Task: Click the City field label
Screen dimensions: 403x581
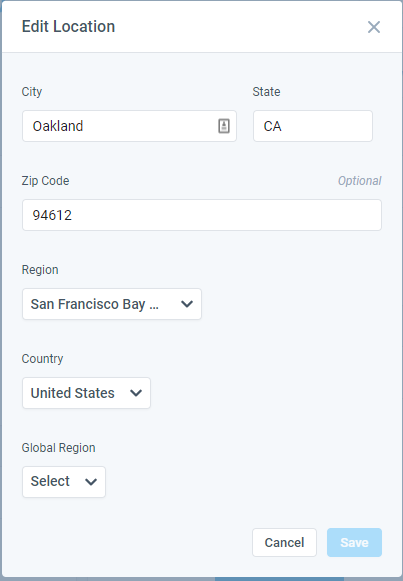Action: (x=32, y=92)
